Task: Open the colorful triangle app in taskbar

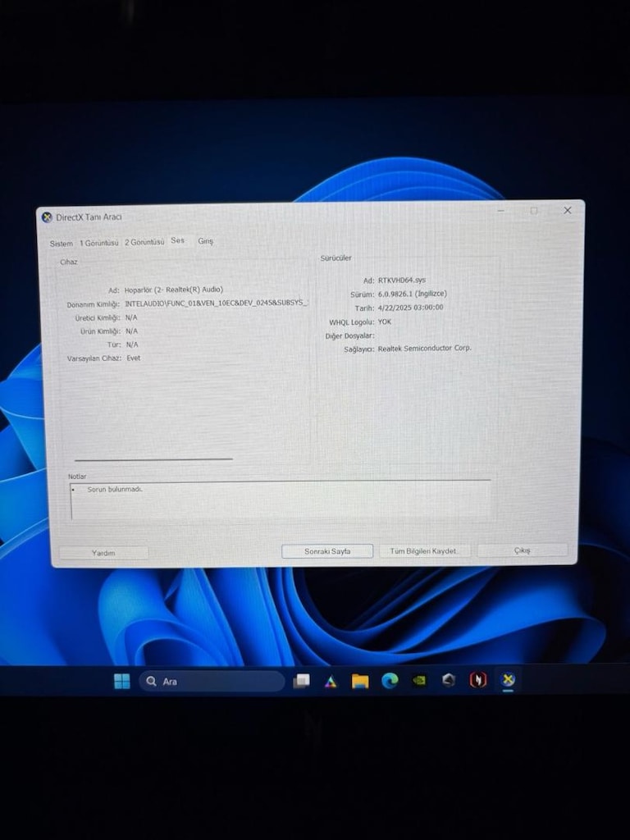Action: tap(331, 681)
